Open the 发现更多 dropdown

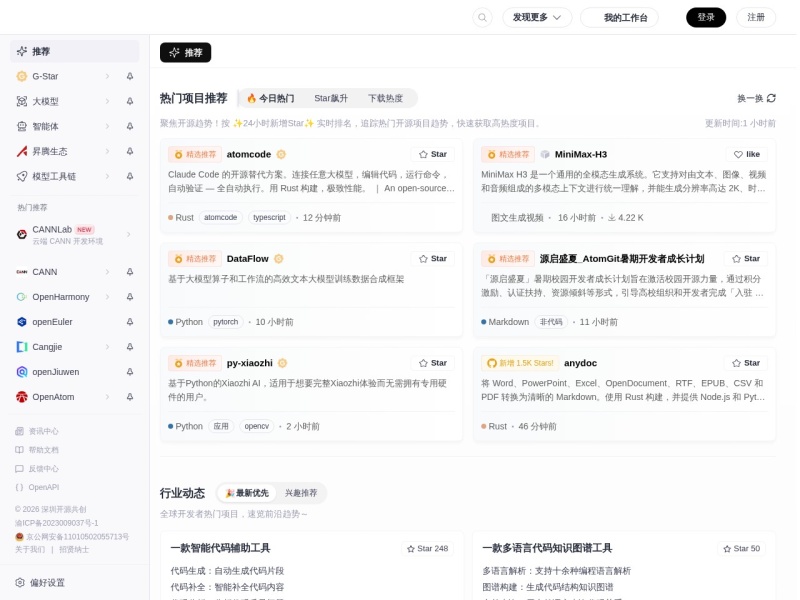point(537,17)
